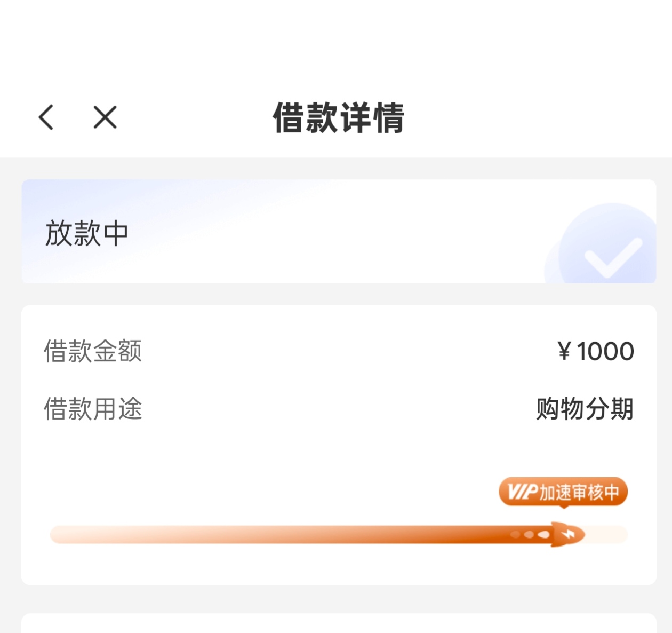Image resolution: width=672 pixels, height=633 pixels.
Task: Tap the 放款中 status text
Action: (87, 233)
